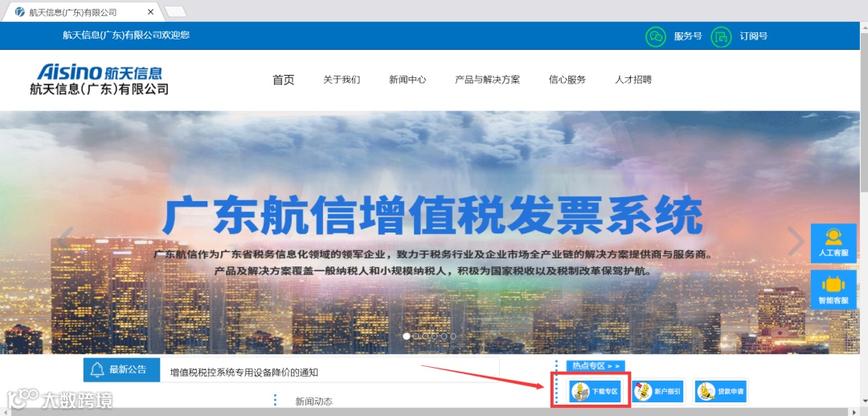
Task: Click the Aisino 航天信息 logo
Action: click(x=100, y=79)
